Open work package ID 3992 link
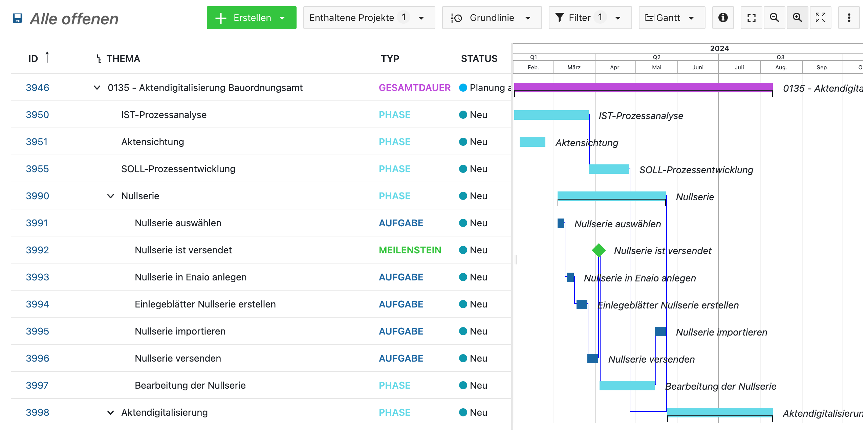This screenshot has width=868, height=435. tap(38, 250)
